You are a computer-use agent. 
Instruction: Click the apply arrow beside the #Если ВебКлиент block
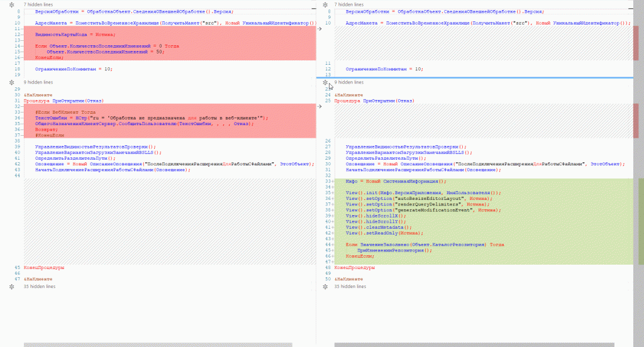[x=319, y=106]
